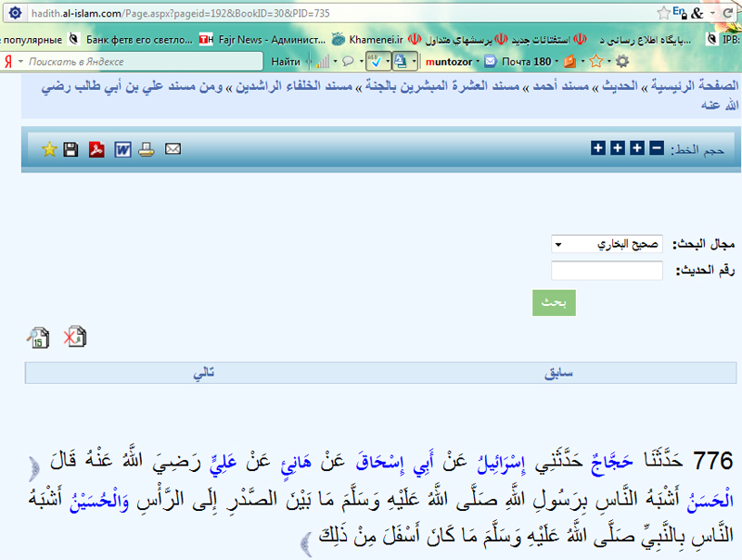
Task: Open address bar history dropdown arrow
Action: (712, 13)
